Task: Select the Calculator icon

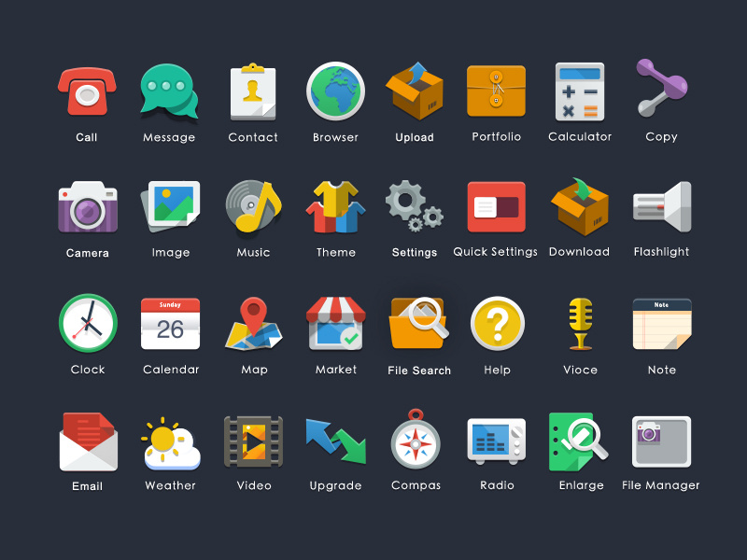Action: pos(580,91)
